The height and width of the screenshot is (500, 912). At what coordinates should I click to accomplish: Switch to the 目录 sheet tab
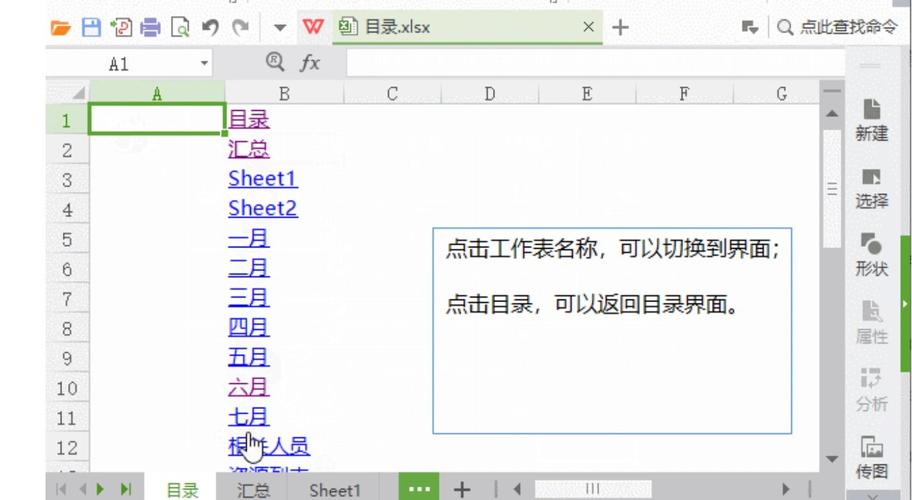(182, 490)
